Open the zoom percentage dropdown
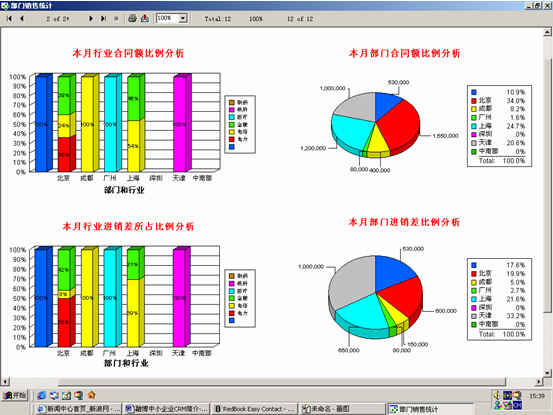Image resolution: width=553 pixels, height=415 pixels. pos(183,18)
